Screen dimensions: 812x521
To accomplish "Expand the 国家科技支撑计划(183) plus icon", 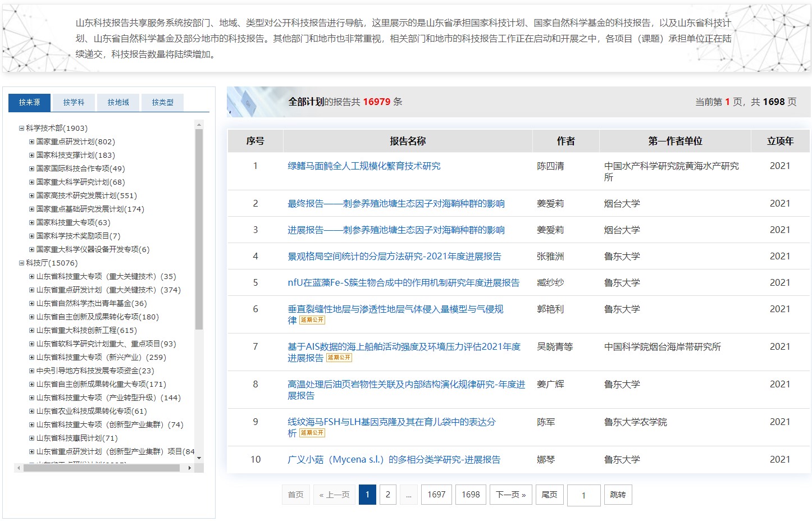I will click(32, 156).
